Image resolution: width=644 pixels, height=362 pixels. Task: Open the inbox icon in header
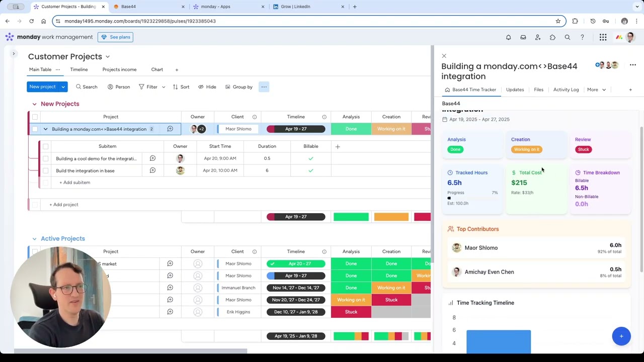(x=523, y=37)
